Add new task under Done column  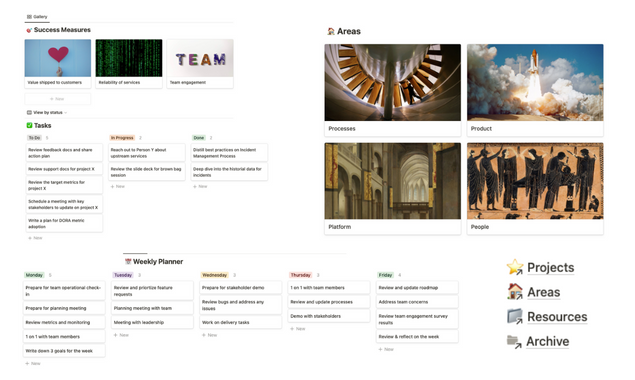tap(200, 187)
